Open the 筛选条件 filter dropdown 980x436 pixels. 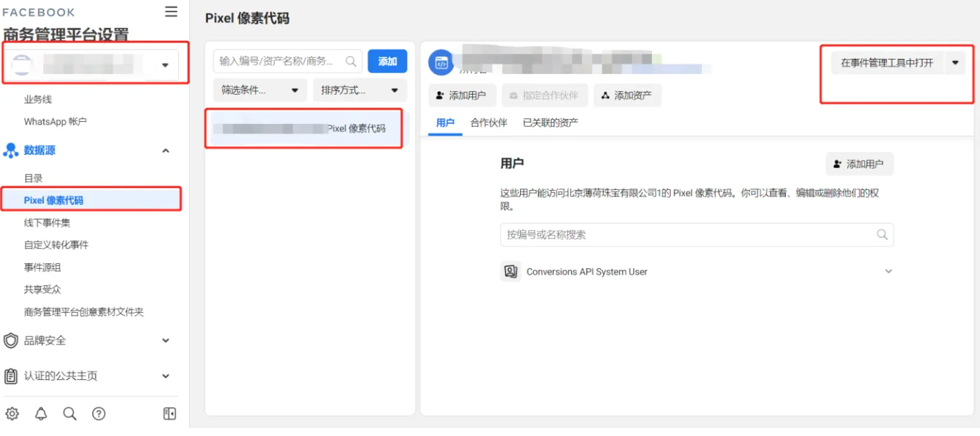coord(260,90)
